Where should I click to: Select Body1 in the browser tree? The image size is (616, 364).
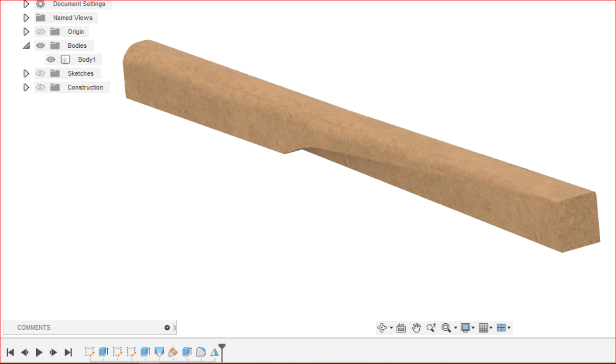pos(87,59)
